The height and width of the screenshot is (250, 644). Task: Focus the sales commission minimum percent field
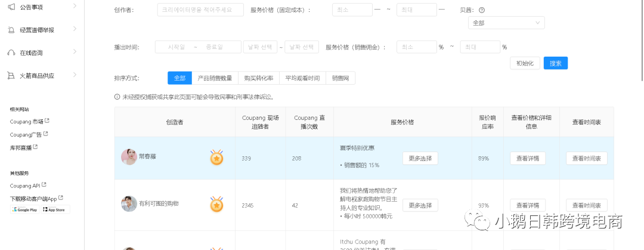(x=416, y=47)
